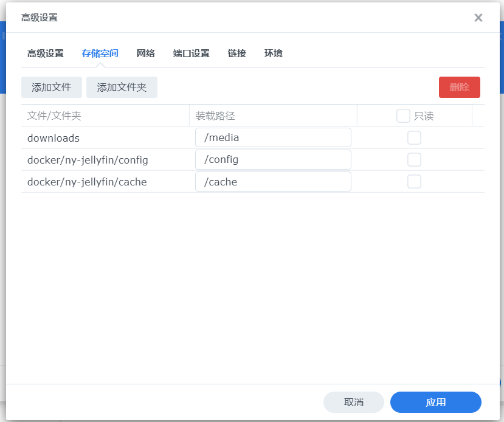
Task: Switch to the 链接 tab
Action: coord(237,54)
